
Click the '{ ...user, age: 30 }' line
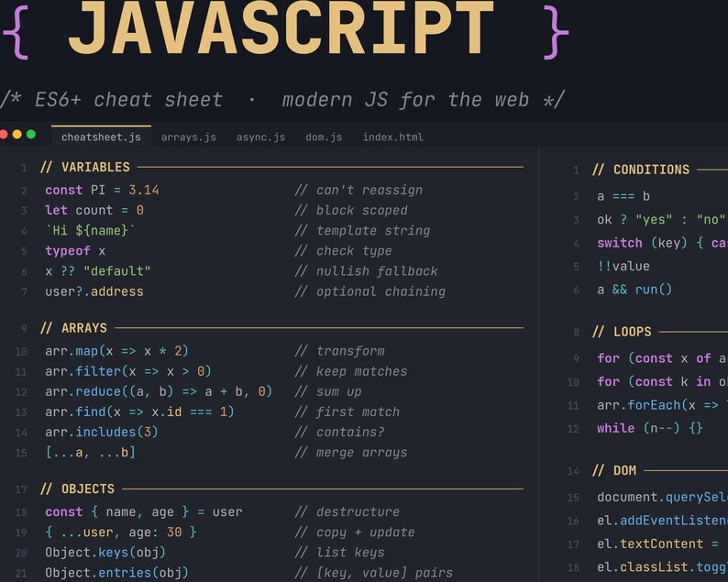(x=121, y=533)
